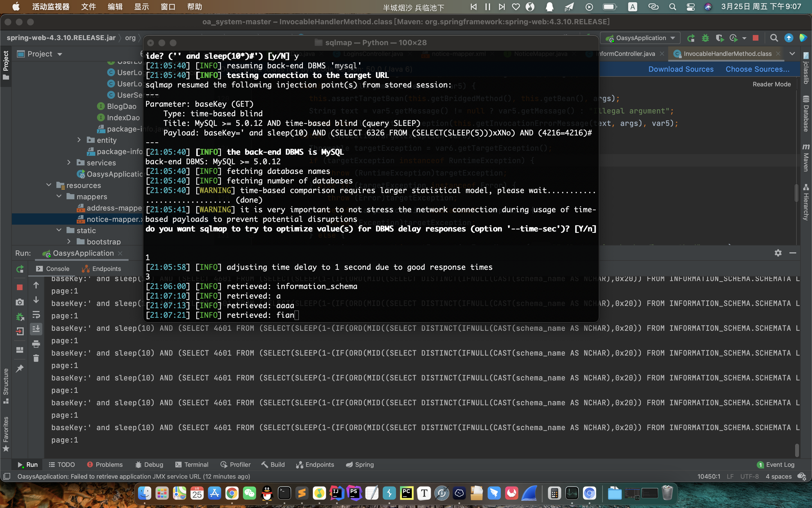This screenshot has width=812, height=508.
Task: Click line ending LF in status bar
Action: coord(730,476)
